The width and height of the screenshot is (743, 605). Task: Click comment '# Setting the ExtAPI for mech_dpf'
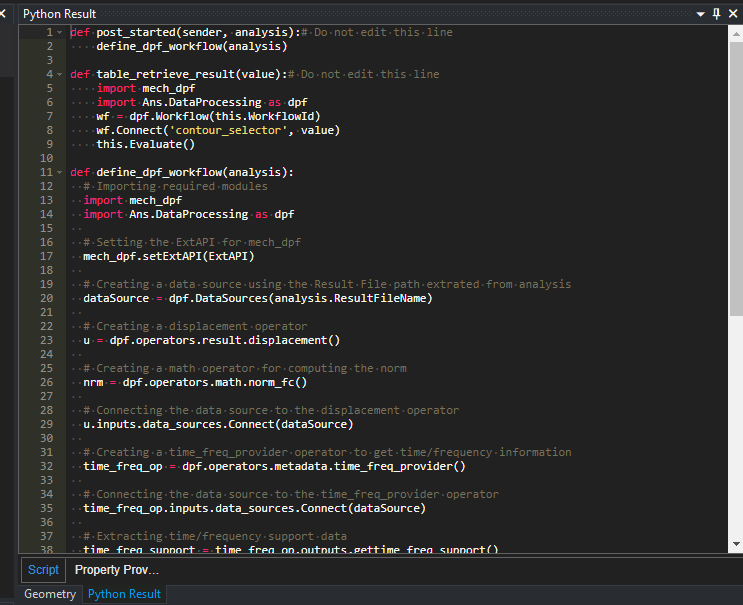192,243
